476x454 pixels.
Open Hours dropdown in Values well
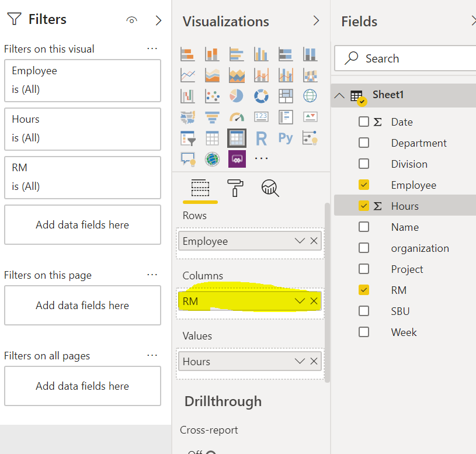pyautogui.click(x=300, y=361)
